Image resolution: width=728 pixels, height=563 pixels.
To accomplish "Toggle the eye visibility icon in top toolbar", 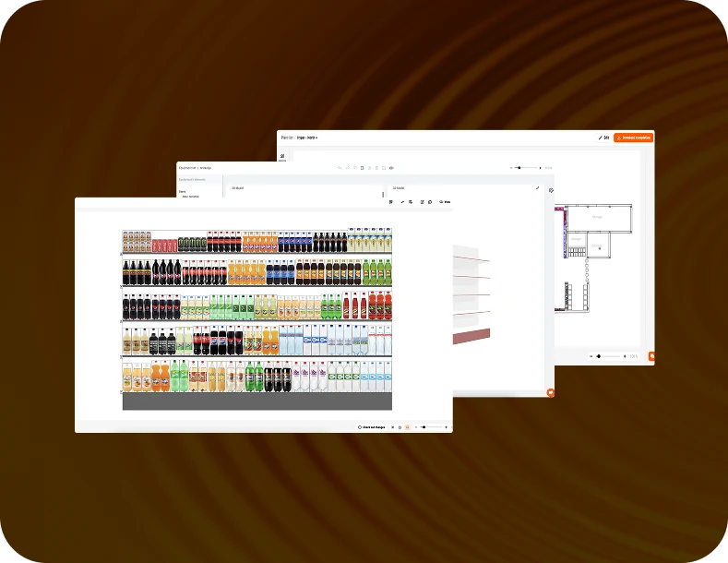I will click(391, 168).
